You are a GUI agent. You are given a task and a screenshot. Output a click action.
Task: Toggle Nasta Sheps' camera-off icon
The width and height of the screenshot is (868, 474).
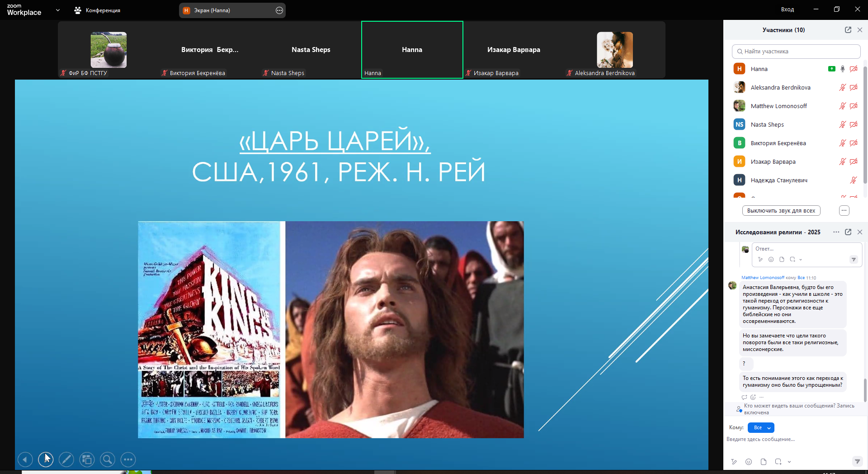(x=854, y=124)
